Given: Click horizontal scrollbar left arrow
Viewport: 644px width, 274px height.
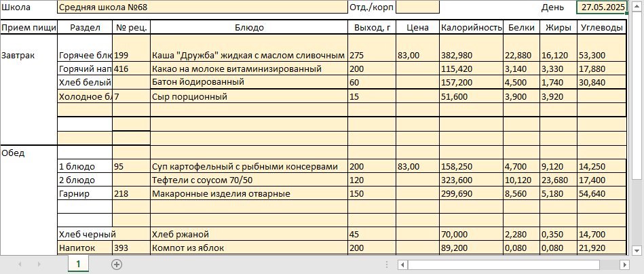Looking at the screenshot, I should pyautogui.click(x=402, y=265).
